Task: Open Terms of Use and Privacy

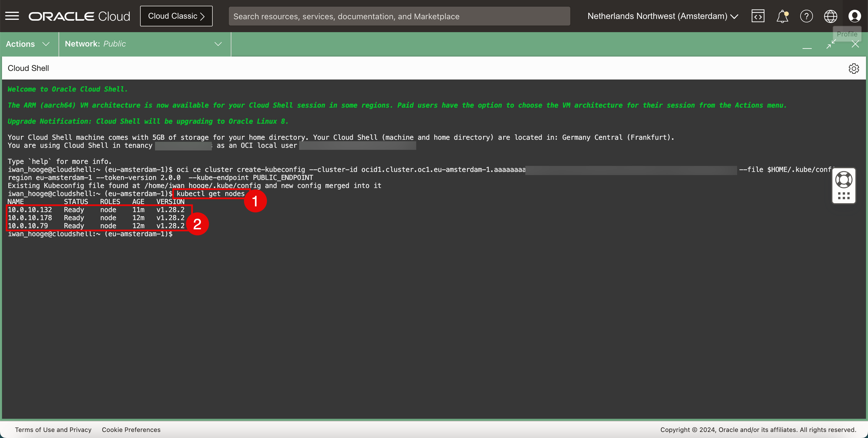Action: (53, 430)
